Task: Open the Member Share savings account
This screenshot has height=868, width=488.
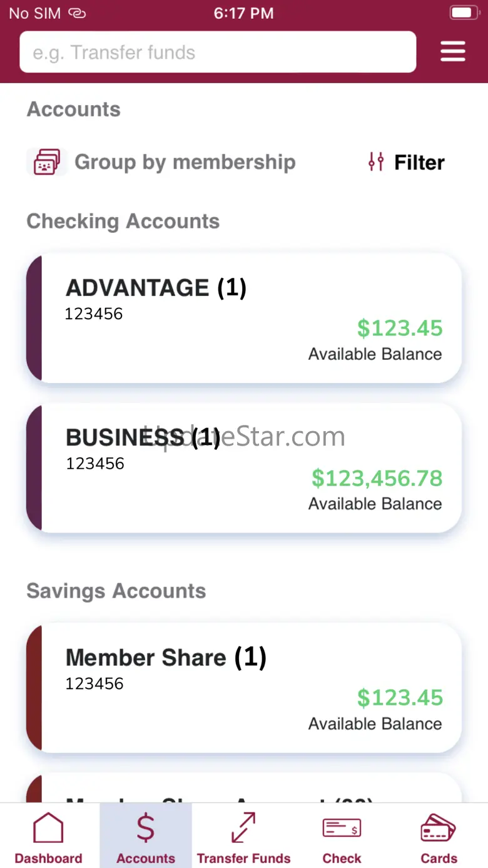Action: [x=244, y=687]
